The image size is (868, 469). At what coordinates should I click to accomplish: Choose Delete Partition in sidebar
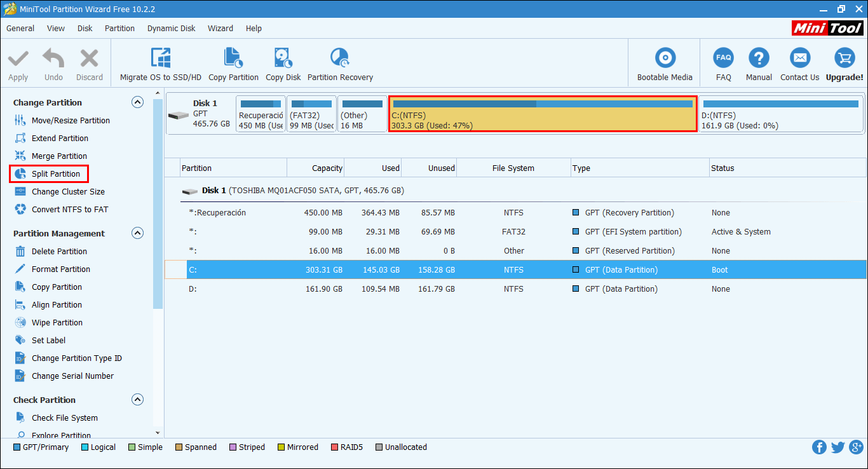coord(51,251)
